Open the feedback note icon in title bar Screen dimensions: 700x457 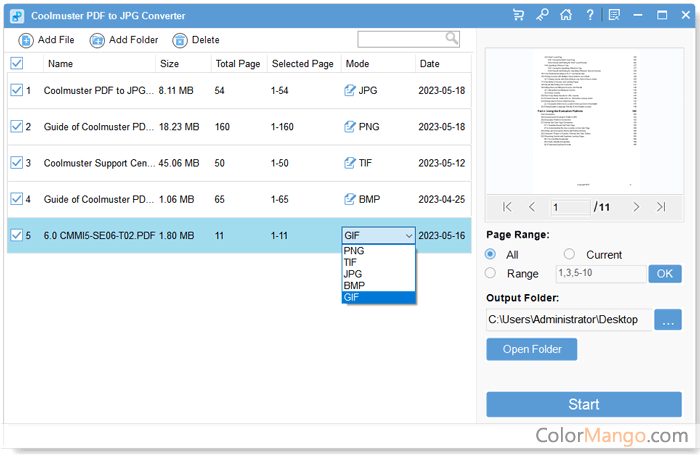tap(614, 16)
